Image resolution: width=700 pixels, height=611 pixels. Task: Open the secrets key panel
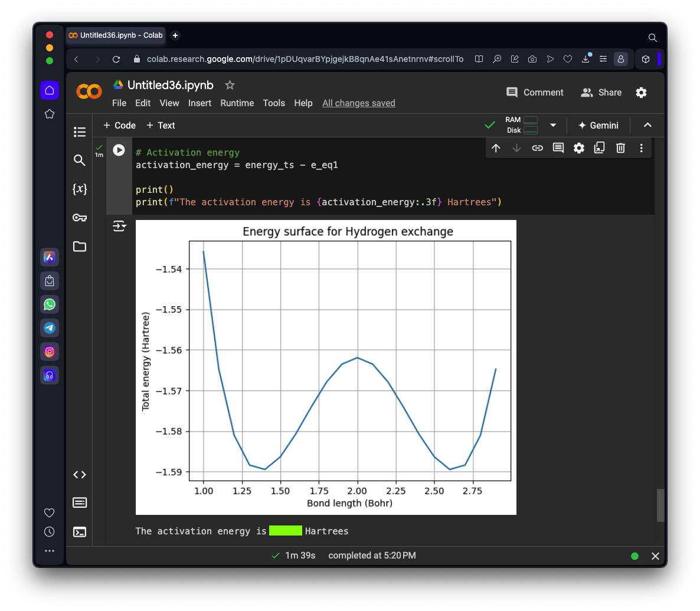(80, 218)
